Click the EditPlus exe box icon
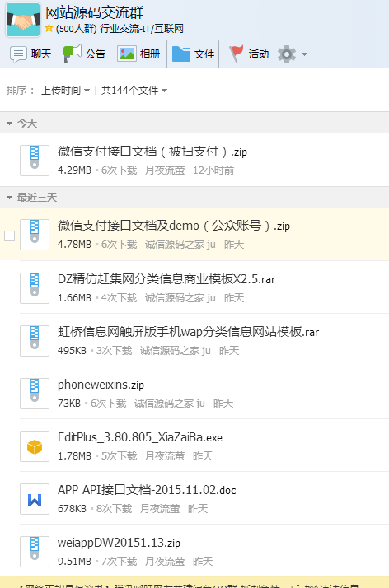This screenshot has height=588, width=389. (x=35, y=446)
